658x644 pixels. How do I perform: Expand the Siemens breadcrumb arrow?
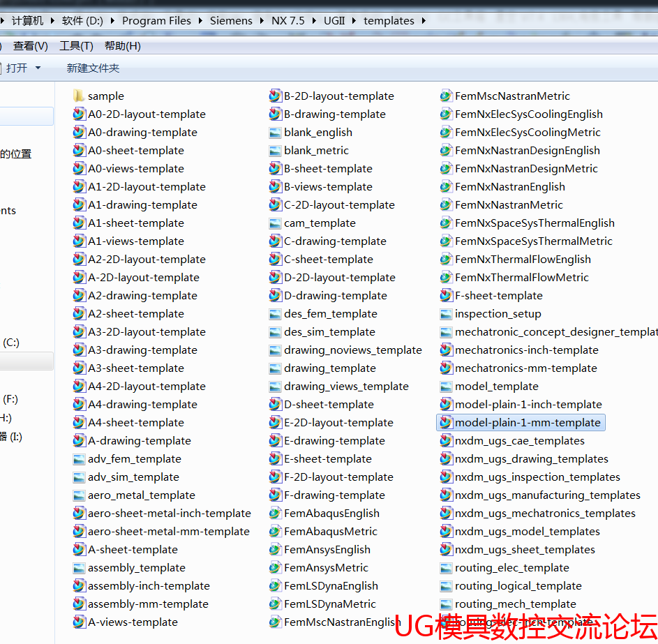(262, 20)
